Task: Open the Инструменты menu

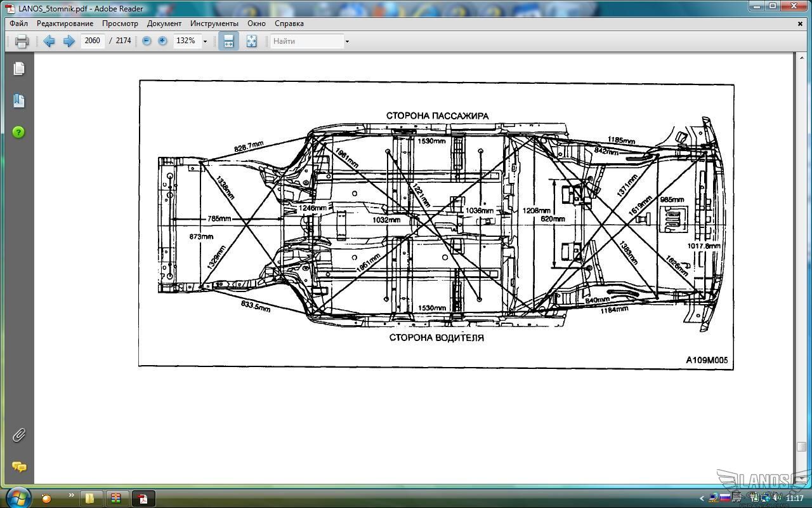Action: 214,23
